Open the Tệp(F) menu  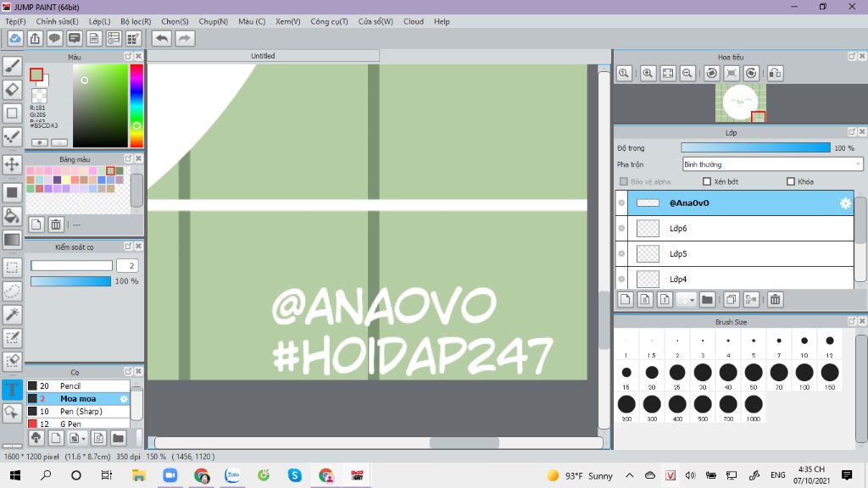(x=15, y=21)
